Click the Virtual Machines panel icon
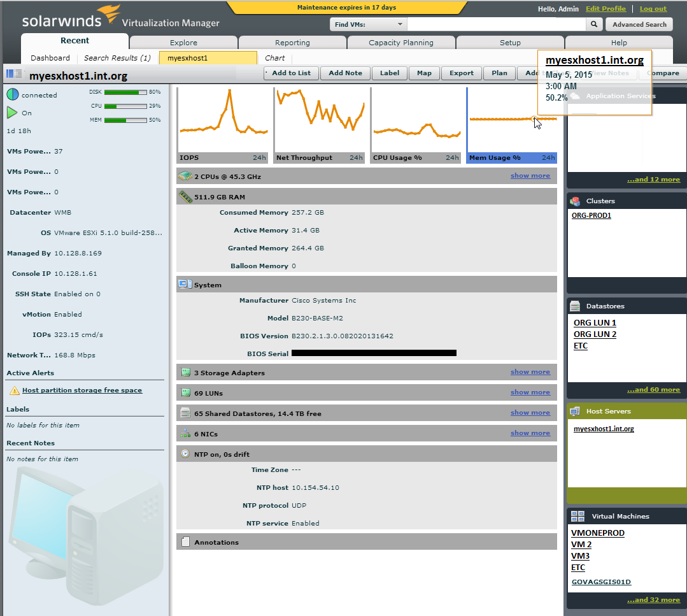The height and width of the screenshot is (616, 687). tap(578, 516)
